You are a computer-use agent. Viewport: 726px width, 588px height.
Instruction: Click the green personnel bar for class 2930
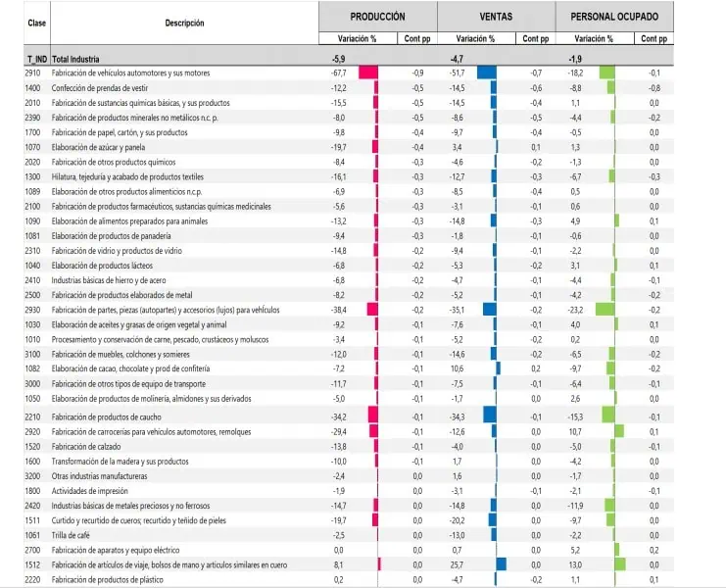605,311
